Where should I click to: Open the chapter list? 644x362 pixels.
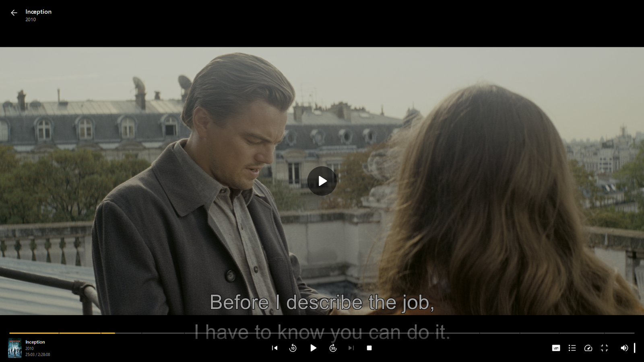pos(572,348)
